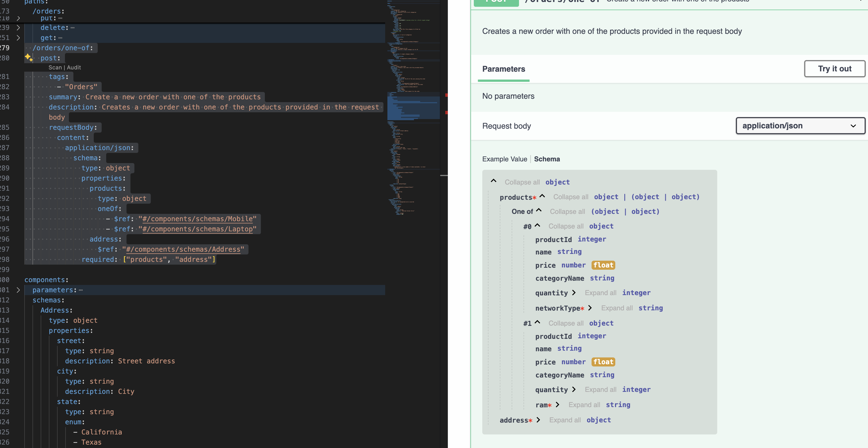Click Expand all beside ram
868x448 pixels.
click(584, 405)
